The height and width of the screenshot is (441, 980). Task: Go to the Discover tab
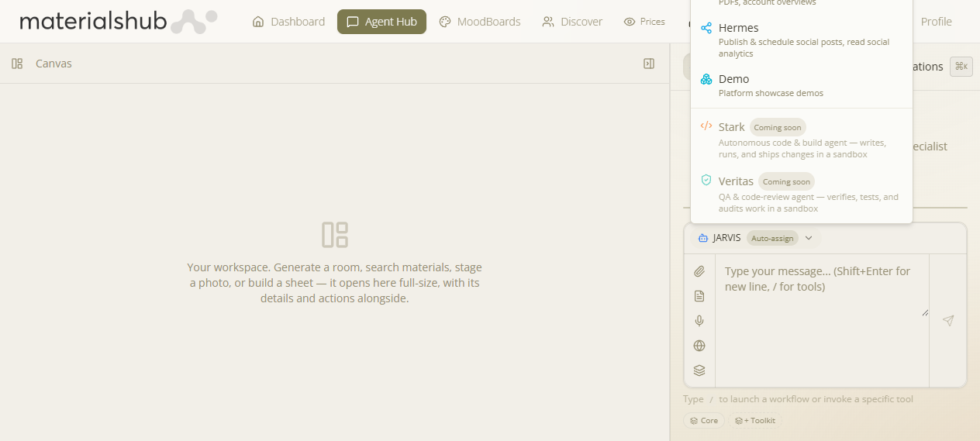(x=572, y=22)
